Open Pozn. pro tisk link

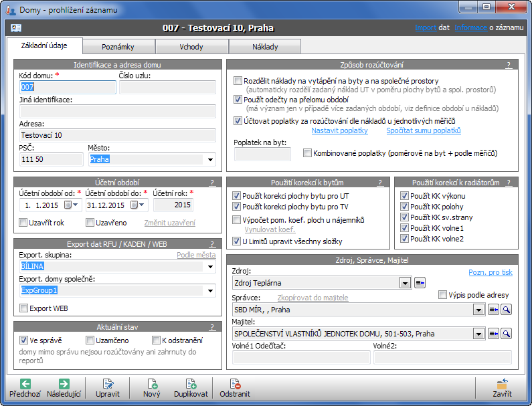[491, 272]
